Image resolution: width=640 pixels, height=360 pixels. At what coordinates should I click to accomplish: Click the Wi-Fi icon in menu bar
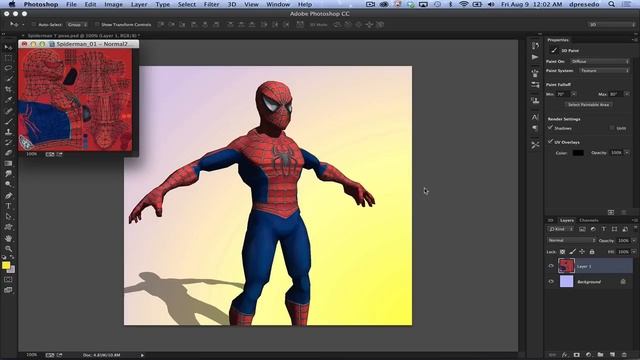coord(464,4)
